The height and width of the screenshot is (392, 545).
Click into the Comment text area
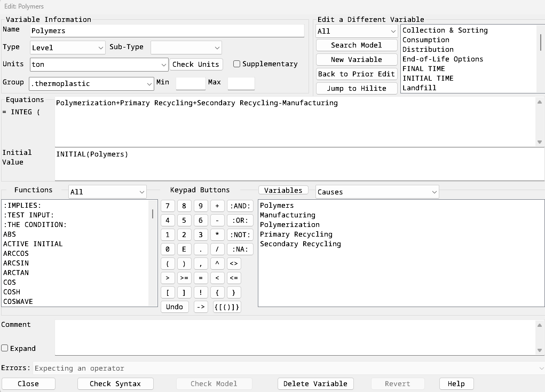point(295,338)
